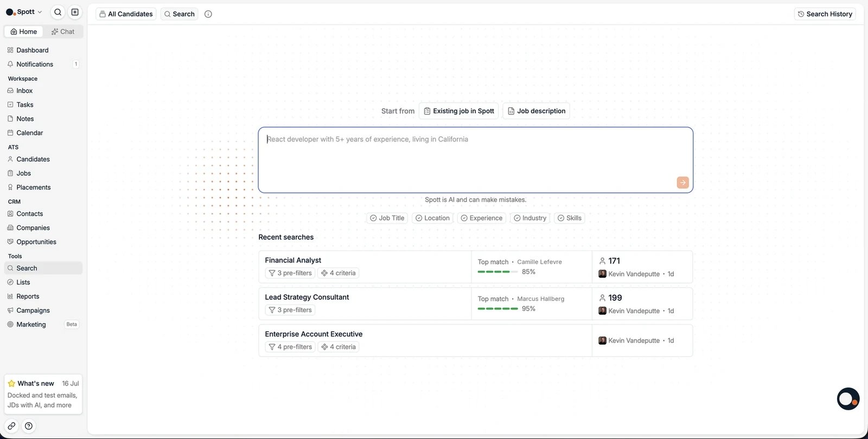Click the new item plus icon

75,12
